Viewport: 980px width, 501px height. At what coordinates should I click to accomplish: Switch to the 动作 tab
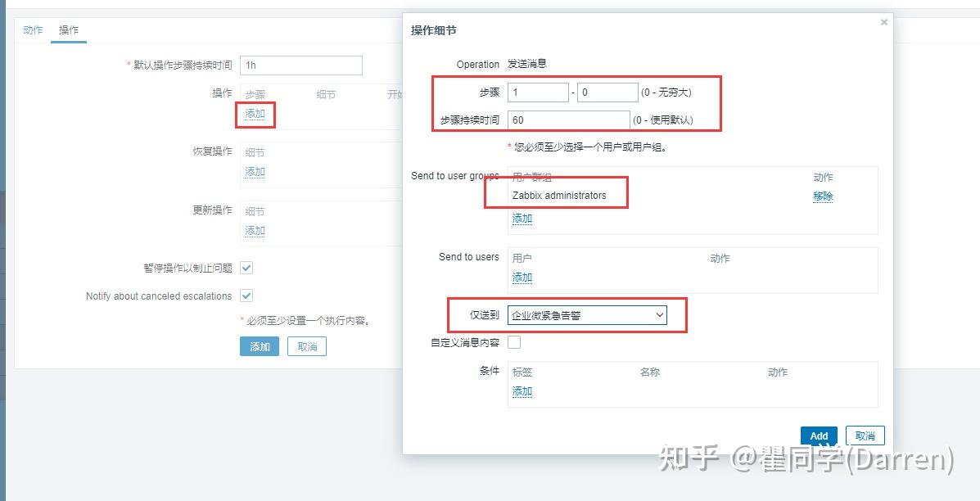point(31,29)
